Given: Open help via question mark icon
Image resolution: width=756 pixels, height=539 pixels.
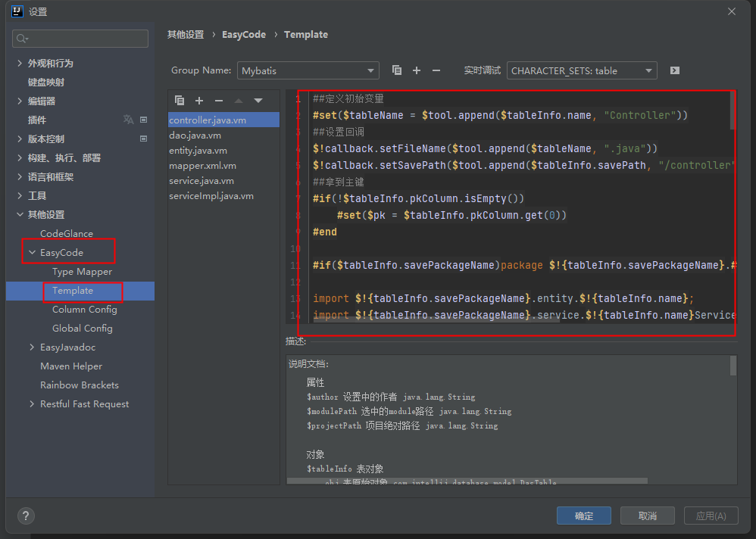Looking at the screenshot, I should (25, 516).
